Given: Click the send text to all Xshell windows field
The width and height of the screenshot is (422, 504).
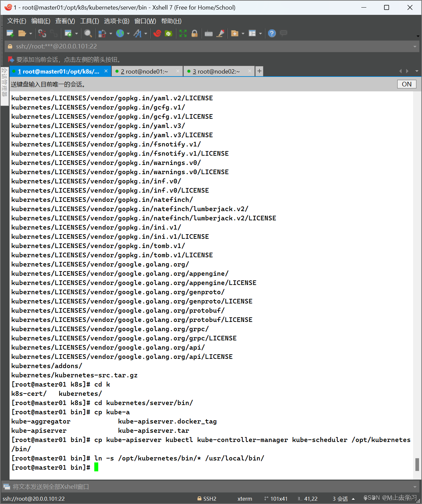Looking at the screenshot, I should (x=211, y=487).
